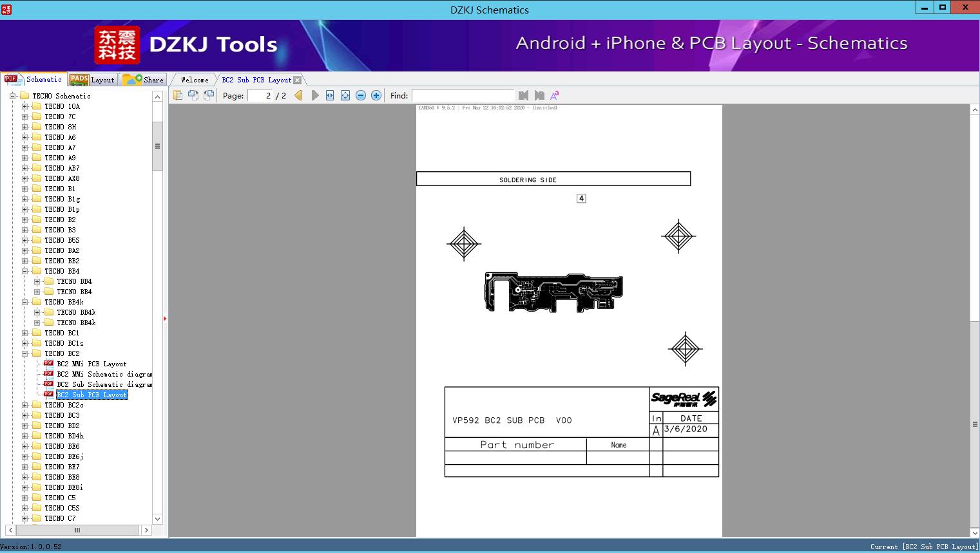Click folder icon of TECNO Schematic root
This screenshot has width=980, height=553.
pos(24,96)
